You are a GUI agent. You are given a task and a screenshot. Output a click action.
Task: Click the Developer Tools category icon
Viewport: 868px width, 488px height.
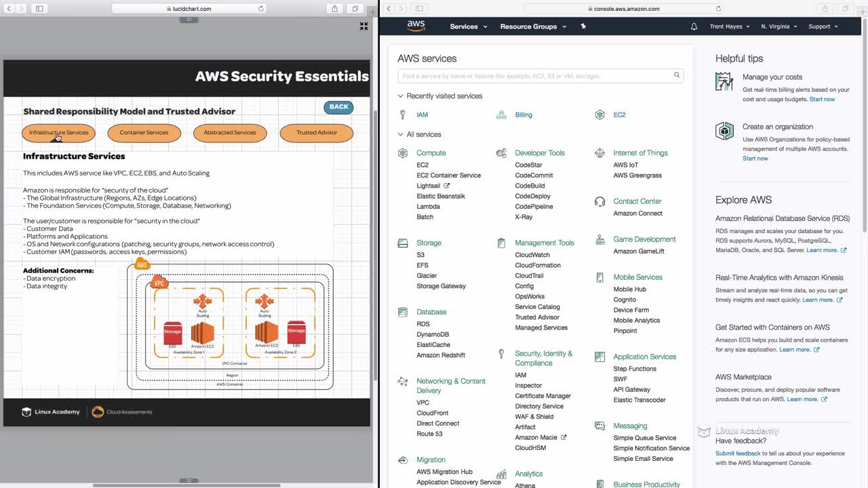click(x=501, y=153)
